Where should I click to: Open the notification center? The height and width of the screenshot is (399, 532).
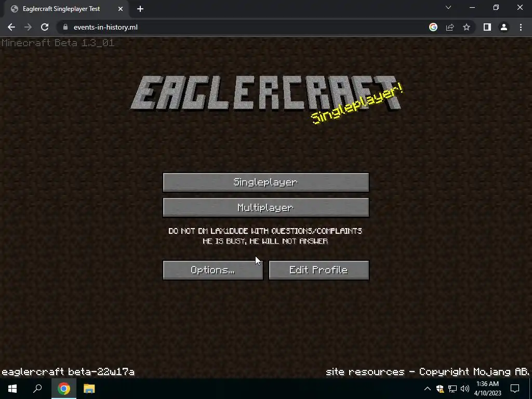[515, 389]
